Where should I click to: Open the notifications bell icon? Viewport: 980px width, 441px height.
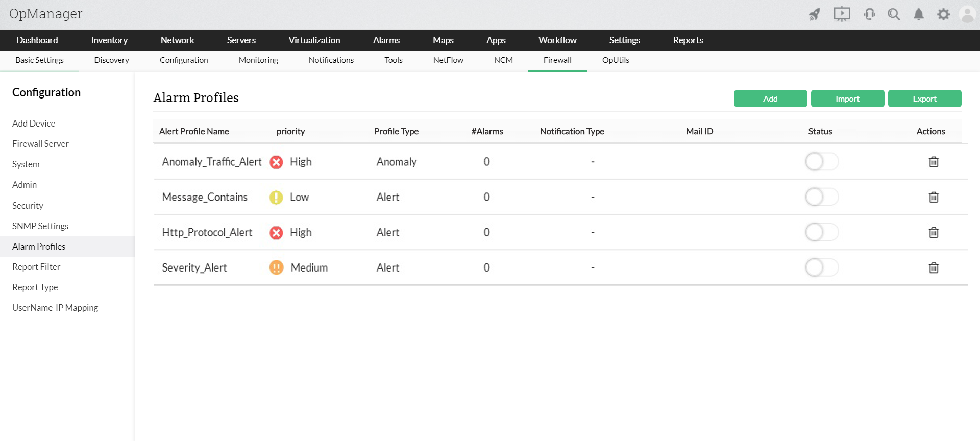pyautogui.click(x=918, y=14)
